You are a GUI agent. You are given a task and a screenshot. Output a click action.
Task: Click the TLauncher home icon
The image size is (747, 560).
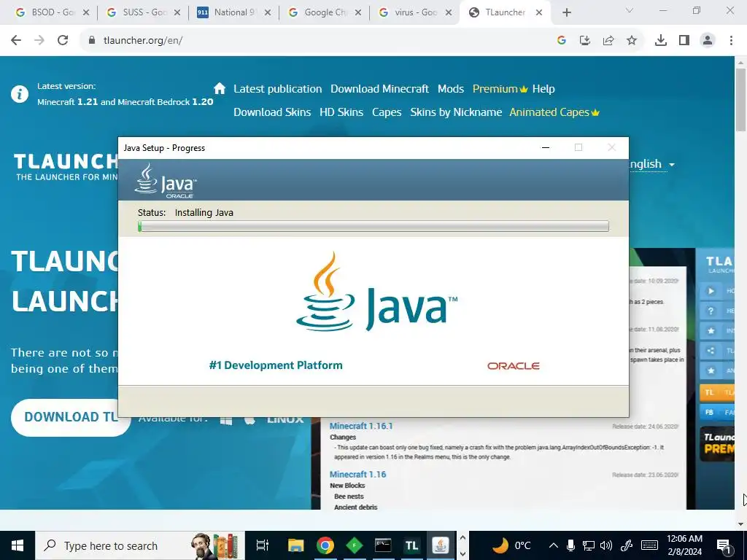220,88
